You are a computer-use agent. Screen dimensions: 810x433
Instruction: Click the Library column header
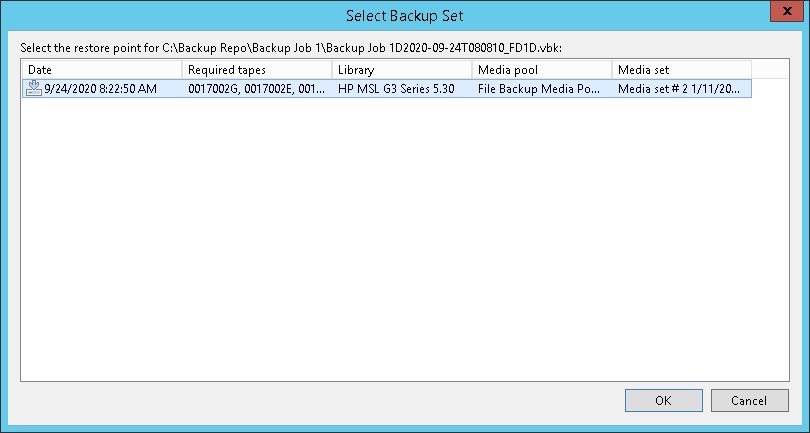(x=401, y=69)
